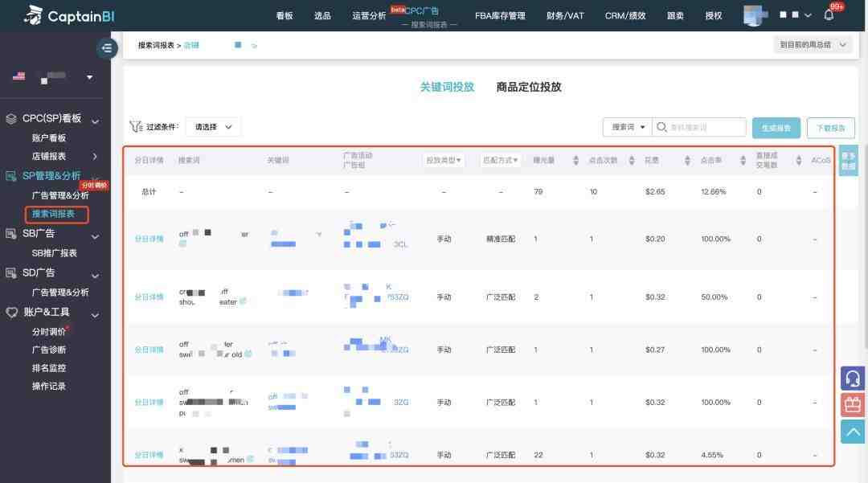Open the CRM/绩效 top menu
The width and height of the screenshot is (868, 483).
click(625, 15)
